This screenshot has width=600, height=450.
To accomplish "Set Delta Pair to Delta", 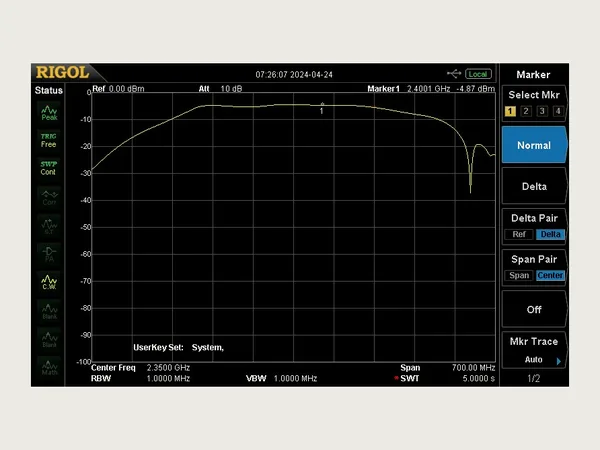I will [x=550, y=234].
